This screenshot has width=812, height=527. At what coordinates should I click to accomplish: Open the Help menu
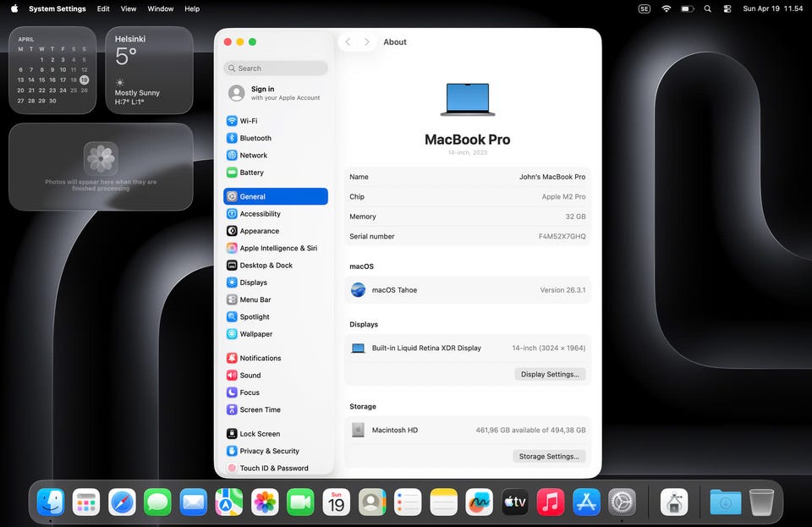pos(192,8)
